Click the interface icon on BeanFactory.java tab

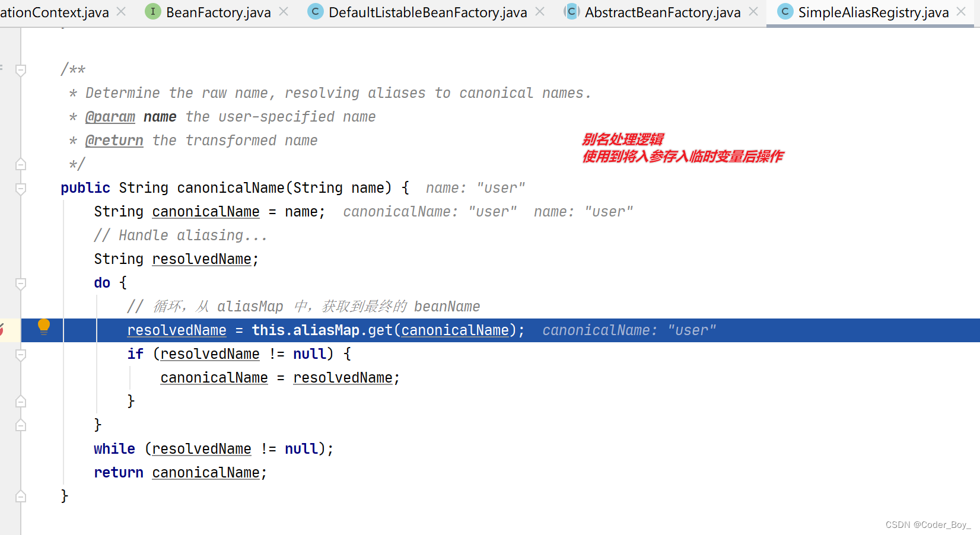[153, 11]
